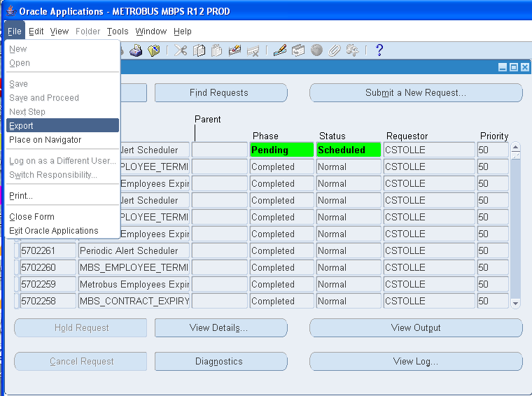Choose Export from the File menu
532x396 pixels.
point(62,125)
